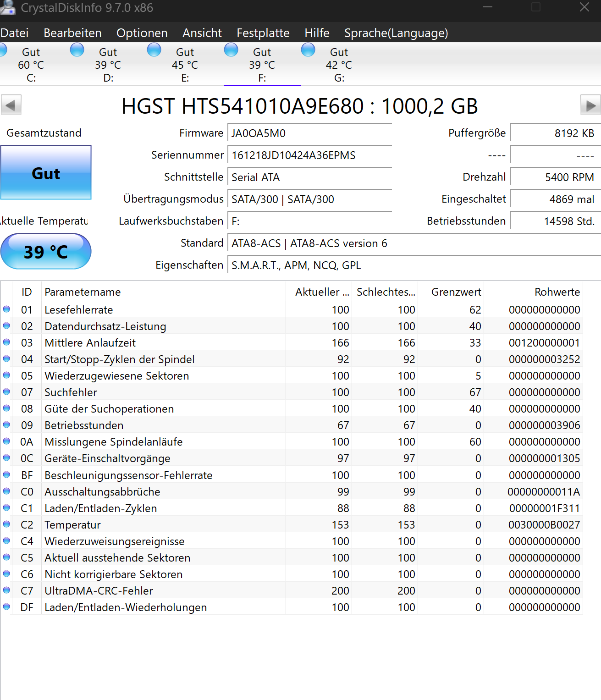Click the serial number field 161218JD10424A36EPMS
The width and height of the screenshot is (601, 700).
(x=309, y=155)
